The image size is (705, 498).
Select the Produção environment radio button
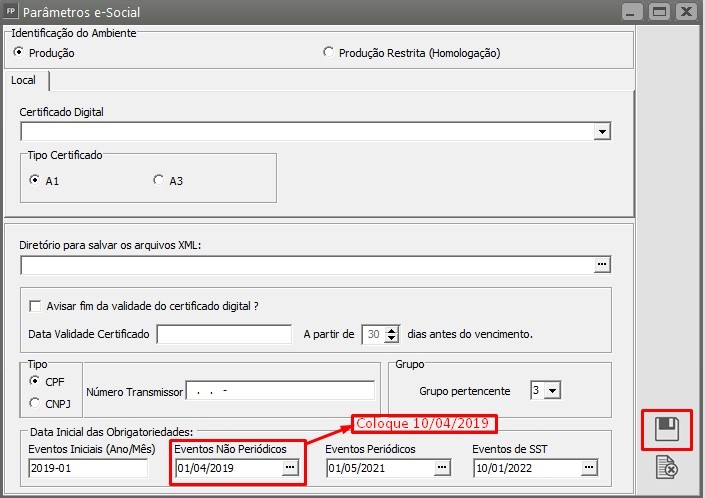click(18, 52)
